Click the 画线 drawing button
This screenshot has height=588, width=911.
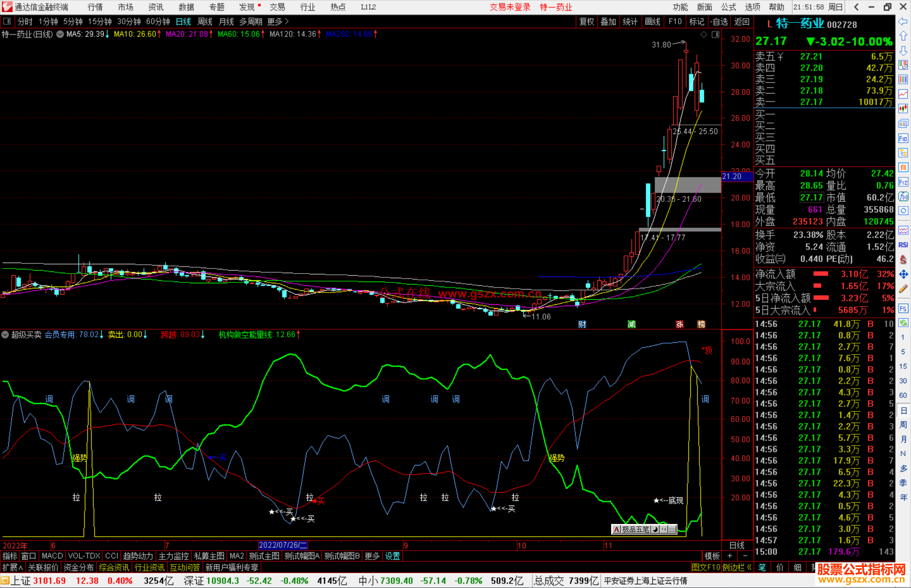[x=652, y=21]
